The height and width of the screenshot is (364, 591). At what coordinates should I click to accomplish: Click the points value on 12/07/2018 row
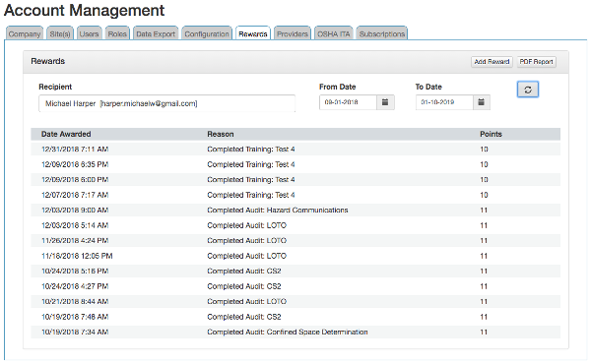484,195
